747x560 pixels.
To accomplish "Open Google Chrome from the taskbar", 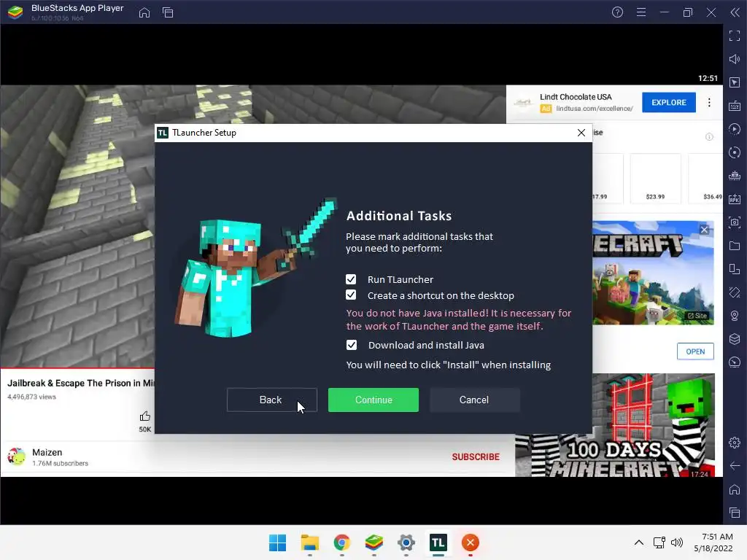I will [x=341, y=542].
